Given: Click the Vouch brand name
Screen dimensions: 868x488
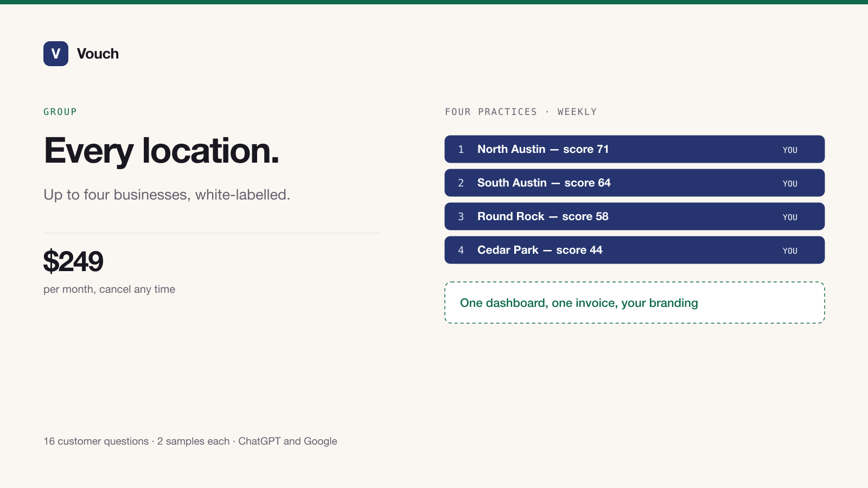Looking at the screenshot, I should point(98,54).
